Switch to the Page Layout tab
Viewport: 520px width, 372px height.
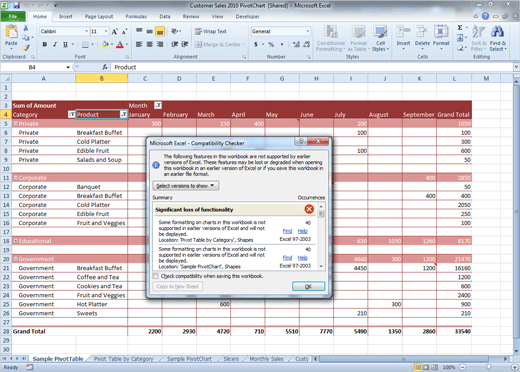pyautogui.click(x=99, y=16)
